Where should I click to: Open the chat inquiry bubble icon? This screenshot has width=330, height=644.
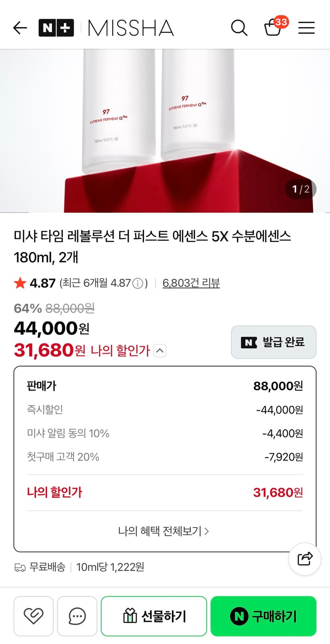click(x=77, y=616)
